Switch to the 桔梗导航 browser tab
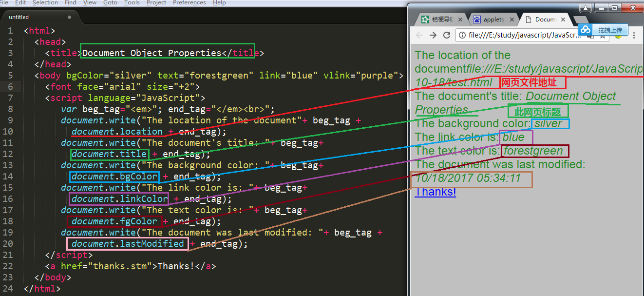644x296 pixels. click(x=441, y=19)
